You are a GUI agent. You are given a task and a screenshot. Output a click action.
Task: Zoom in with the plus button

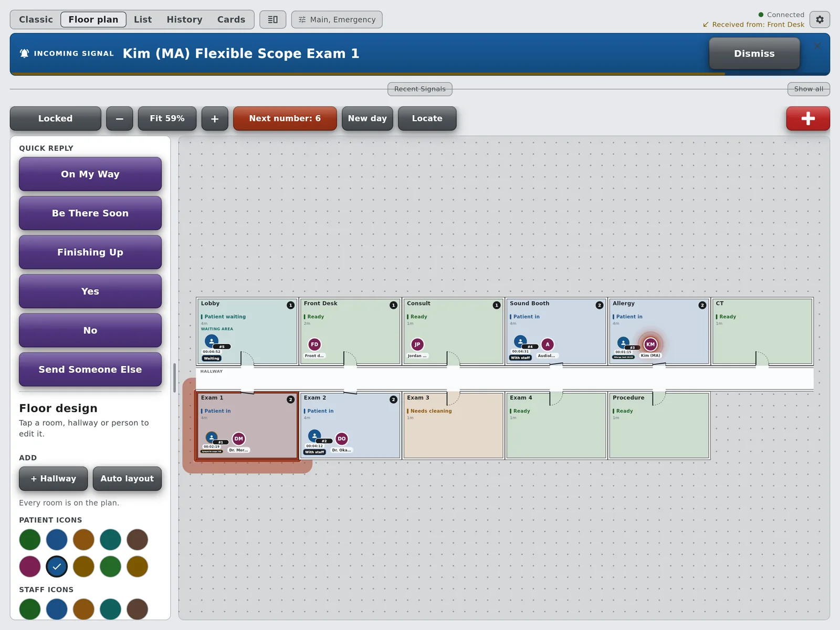click(x=215, y=118)
